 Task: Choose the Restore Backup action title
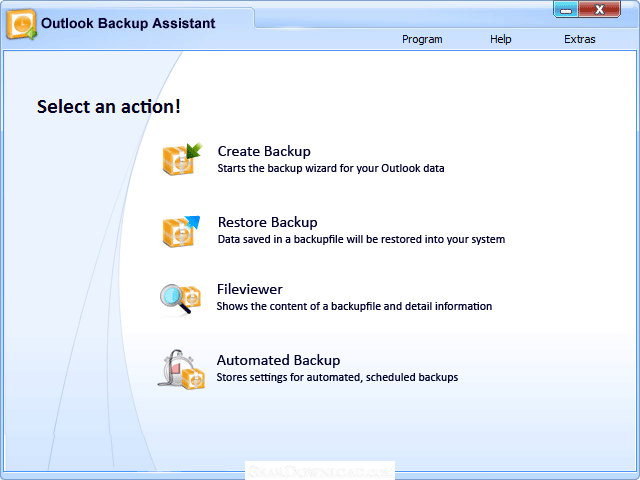[268, 222]
